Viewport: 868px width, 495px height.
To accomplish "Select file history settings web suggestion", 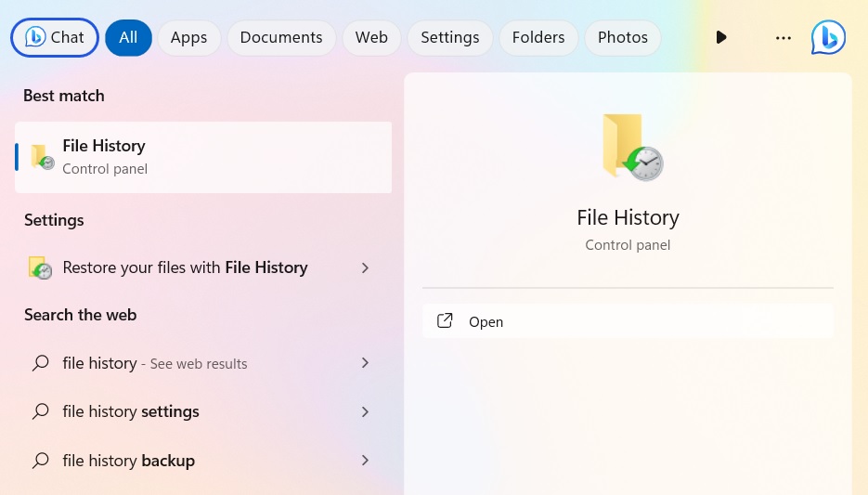I will [x=203, y=411].
